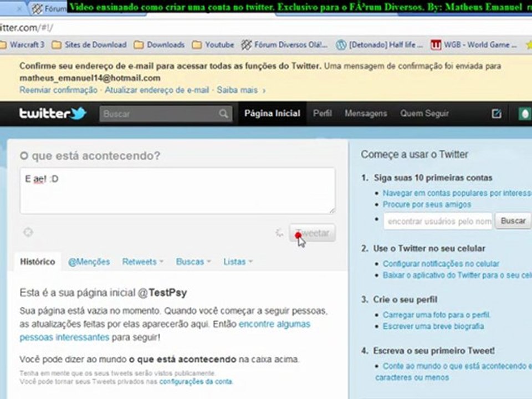532x399 pixels.
Task: Select the Histórico tab
Action: pyautogui.click(x=38, y=262)
